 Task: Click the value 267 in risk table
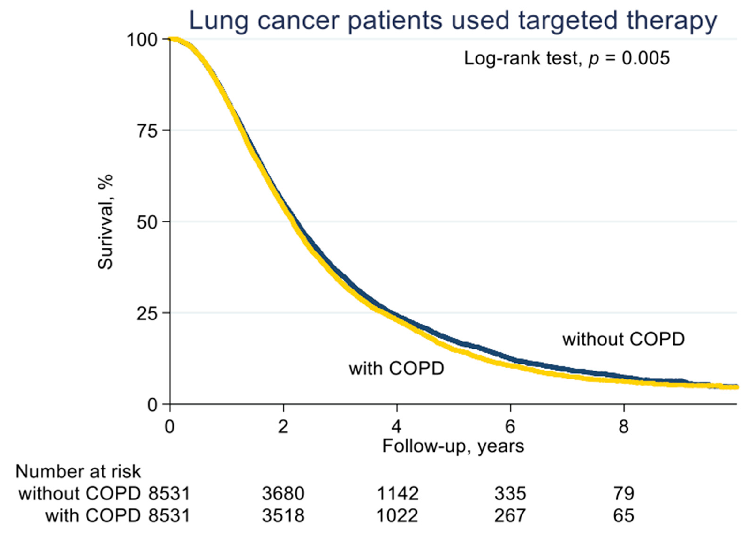click(510, 516)
